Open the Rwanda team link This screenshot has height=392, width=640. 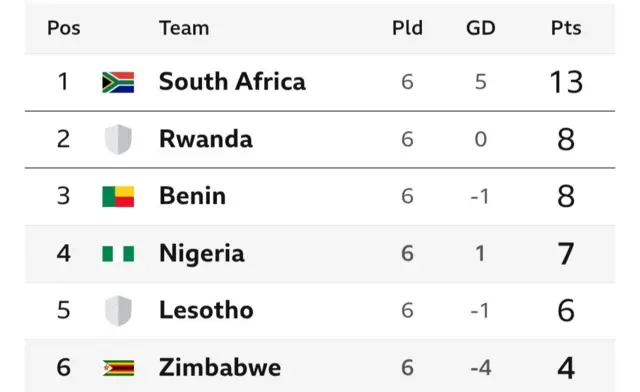coord(206,139)
